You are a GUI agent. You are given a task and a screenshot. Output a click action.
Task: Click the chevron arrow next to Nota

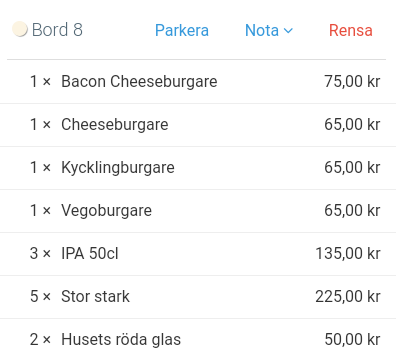[288, 31]
